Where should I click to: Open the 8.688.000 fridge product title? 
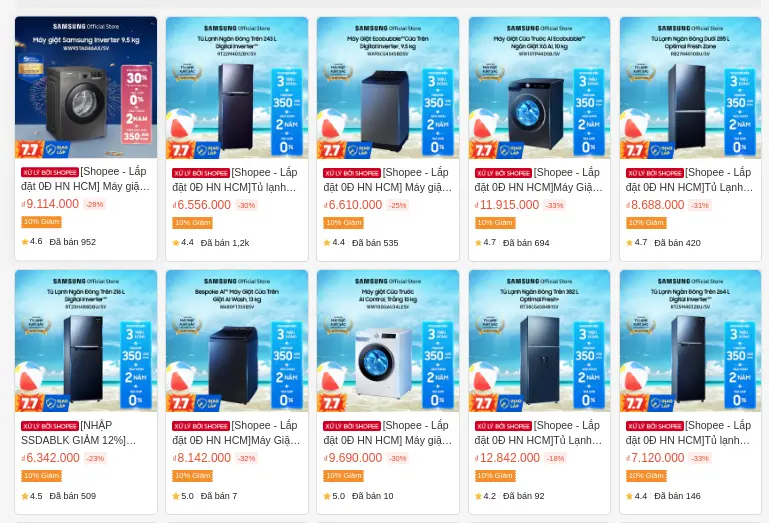690,180
